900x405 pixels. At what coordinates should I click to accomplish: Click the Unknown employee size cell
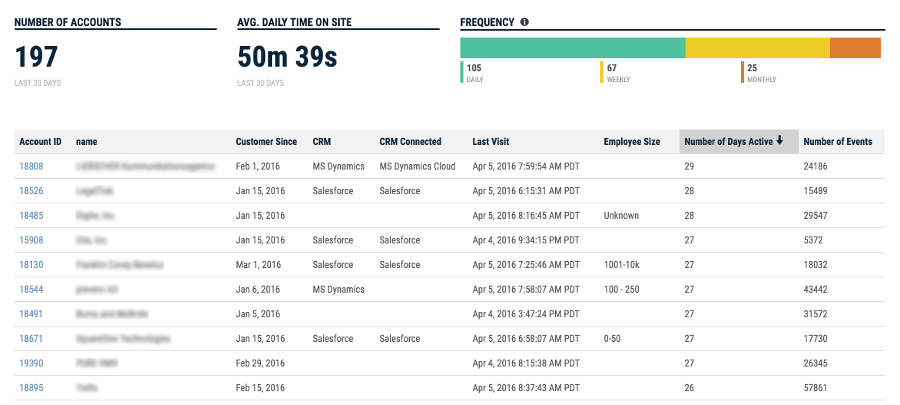pyautogui.click(x=621, y=216)
